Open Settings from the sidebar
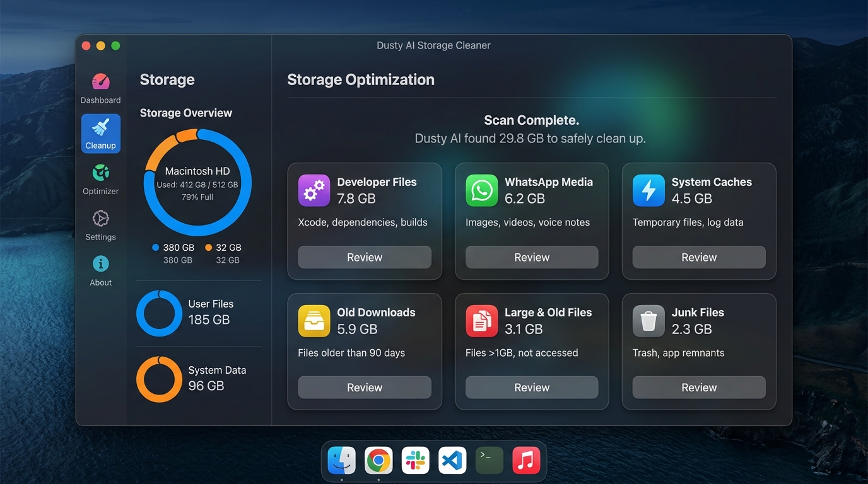Viewport: 868px width, 484px height. click(100, 226)
